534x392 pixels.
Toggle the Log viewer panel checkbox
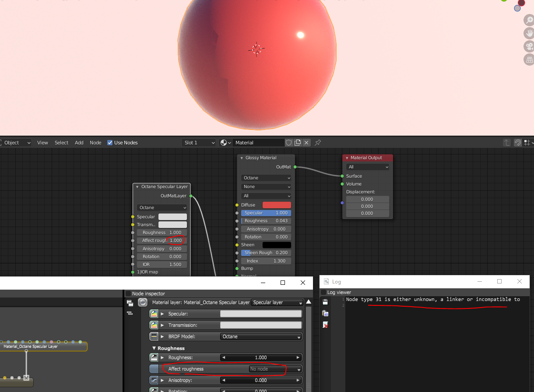coord(323,292)
